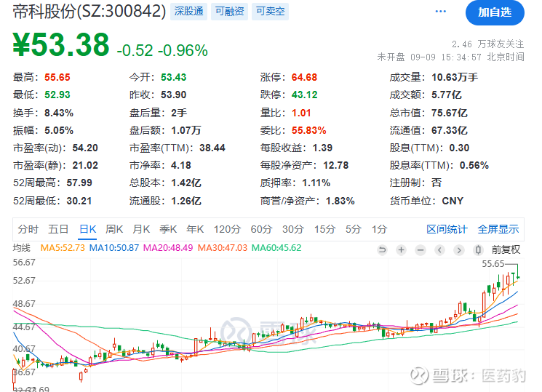Switch to the 五日 chart tab
The width and height of the screenshot is (542, 392).
(x=58, y=229)
